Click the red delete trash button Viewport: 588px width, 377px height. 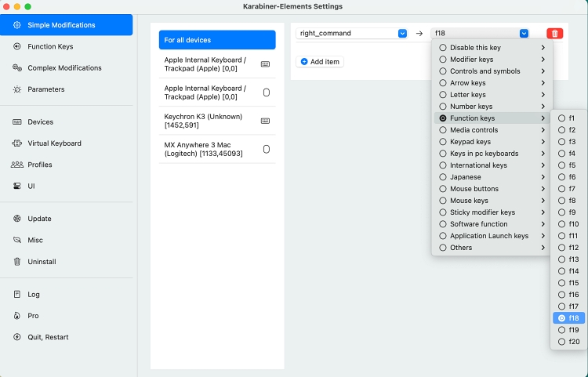pyautogui.click(x=554, y=34)
